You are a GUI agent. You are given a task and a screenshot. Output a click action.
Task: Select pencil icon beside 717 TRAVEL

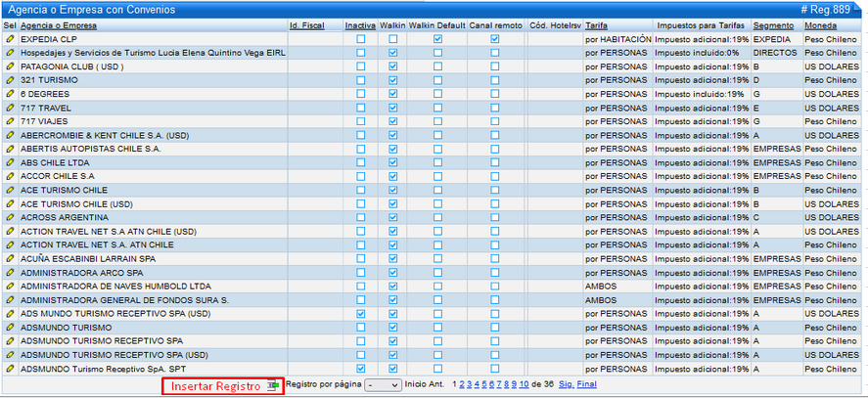(x=10, y=108)
